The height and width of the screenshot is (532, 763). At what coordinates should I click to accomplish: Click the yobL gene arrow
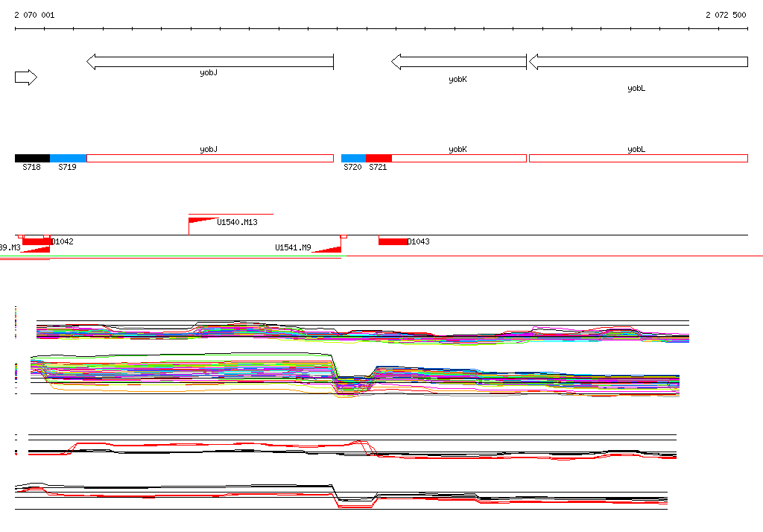[x=639, y=62]
